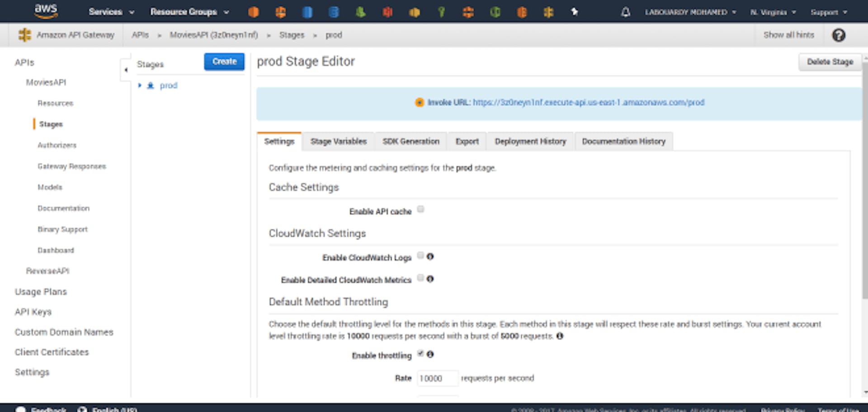Open Resources under MoviesAPI
868x412 pixels.
55,103
